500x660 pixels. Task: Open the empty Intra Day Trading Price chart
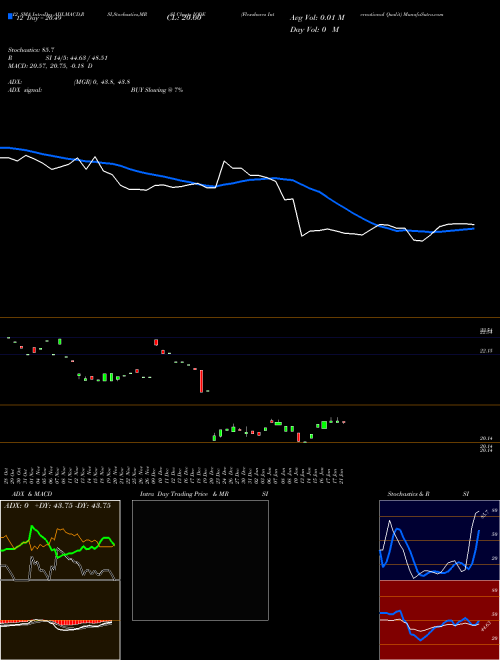pyautogui.click(x=200, y=560)
